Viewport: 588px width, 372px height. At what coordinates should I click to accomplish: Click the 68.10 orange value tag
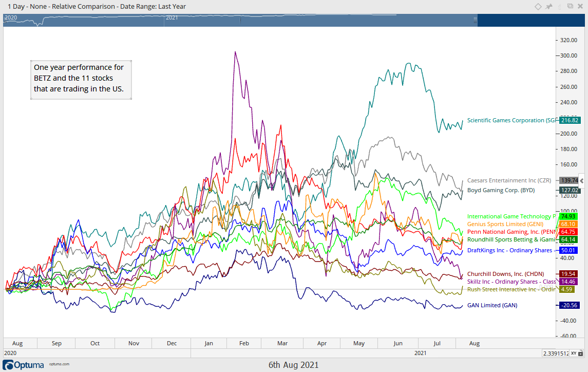(x=568, y=224)
